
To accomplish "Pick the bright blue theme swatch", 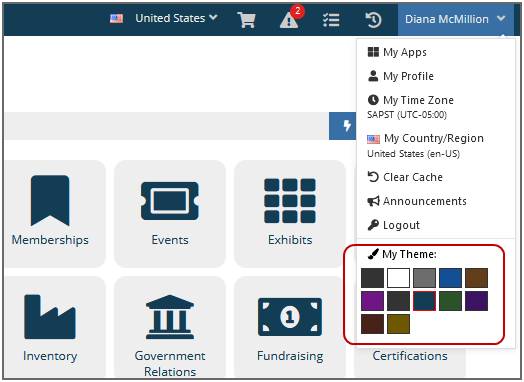I will pos(450,278).
